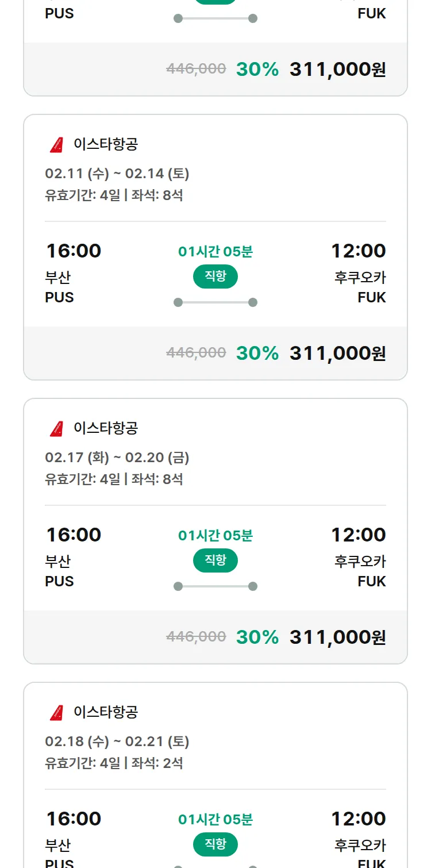Click 12:00 후쿠오카 arrival on 02.17 flight
Image resolution: width=431 pixels, height=868 pixels.
(x=359, y=535)
